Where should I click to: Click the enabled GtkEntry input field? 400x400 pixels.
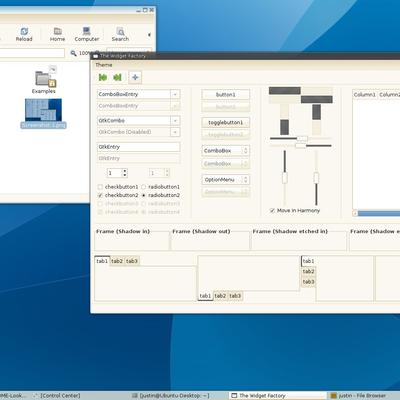(139, 147)
